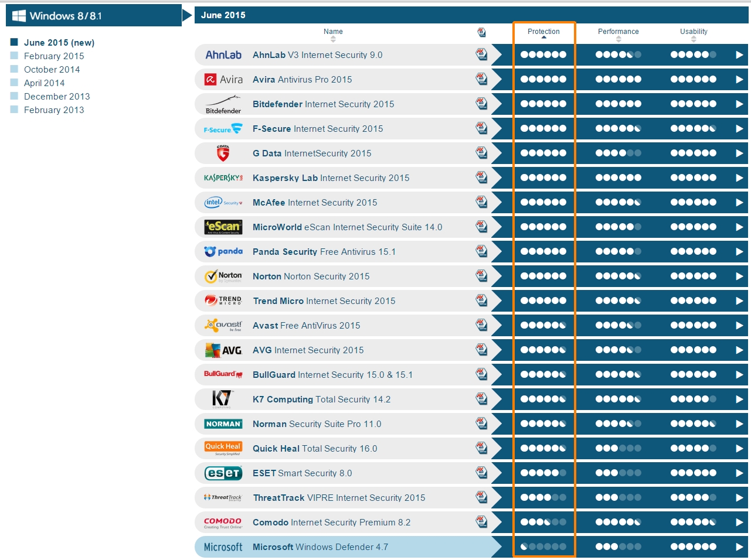Click the K7 Computing Total Security 14.2 link
Viewport: 751px width, 560px height.
[x=321, y=399]
